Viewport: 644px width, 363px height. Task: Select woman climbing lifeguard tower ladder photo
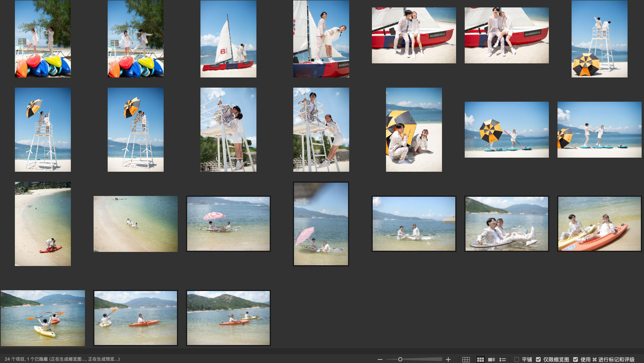point(321,129)
